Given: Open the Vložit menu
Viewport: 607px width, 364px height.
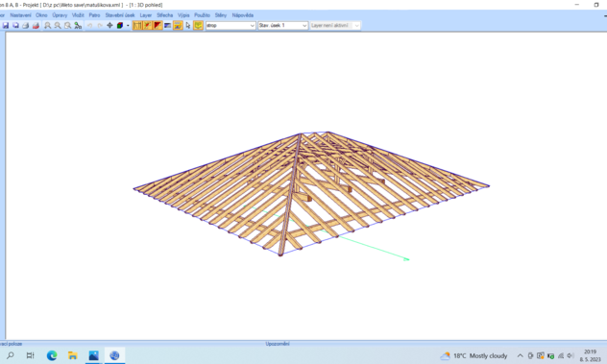Looking at the screenshot, I should [78, 15].
